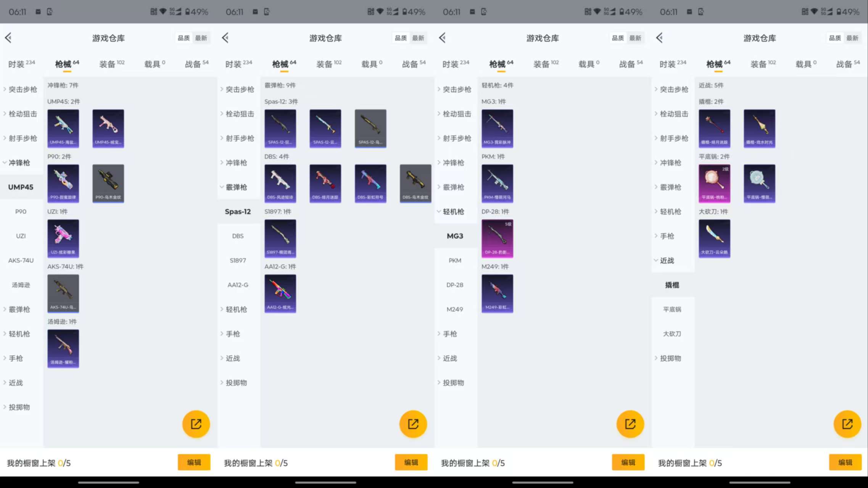868x488 pixels.
Task: Select the AA12-G rainbow weapon skin
Action: [280, 293]
